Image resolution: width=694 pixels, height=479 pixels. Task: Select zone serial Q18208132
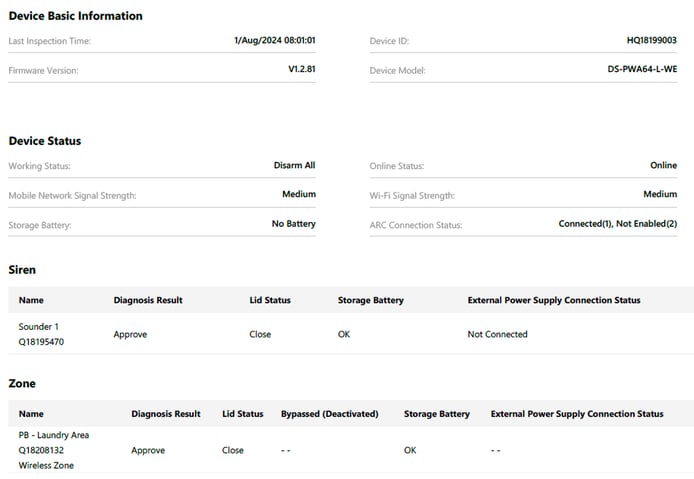[41, 450]
